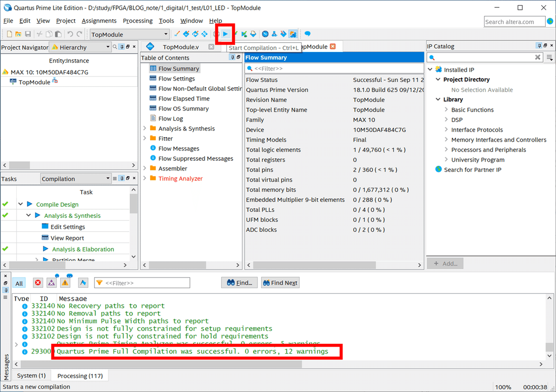Close the Compilation Report tab

(x=332, y=46)
